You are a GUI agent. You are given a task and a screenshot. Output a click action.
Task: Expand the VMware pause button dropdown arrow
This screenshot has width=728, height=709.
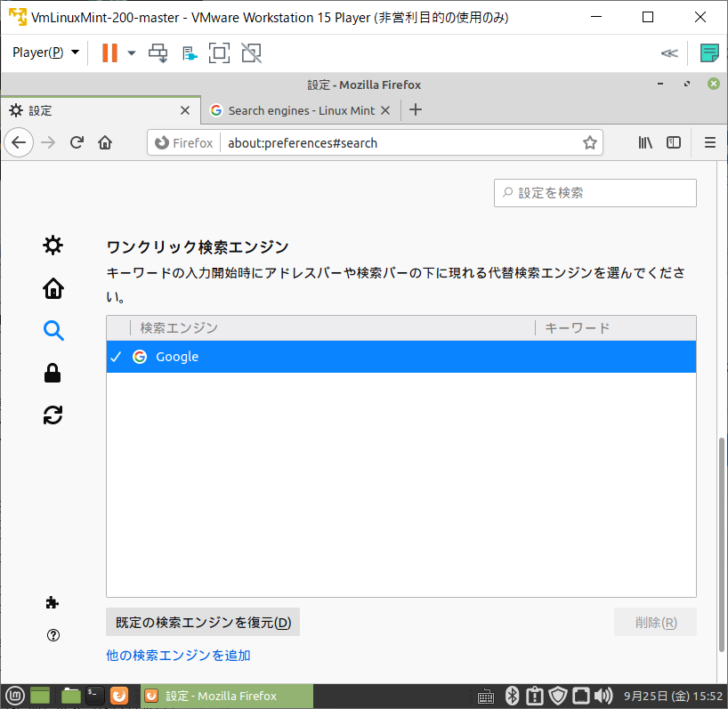tap(130, 52)
